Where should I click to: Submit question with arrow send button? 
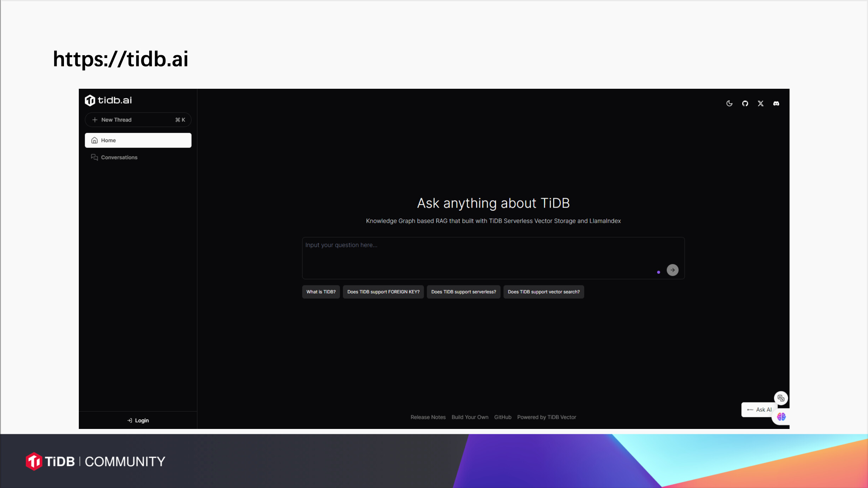coord(672,270)
